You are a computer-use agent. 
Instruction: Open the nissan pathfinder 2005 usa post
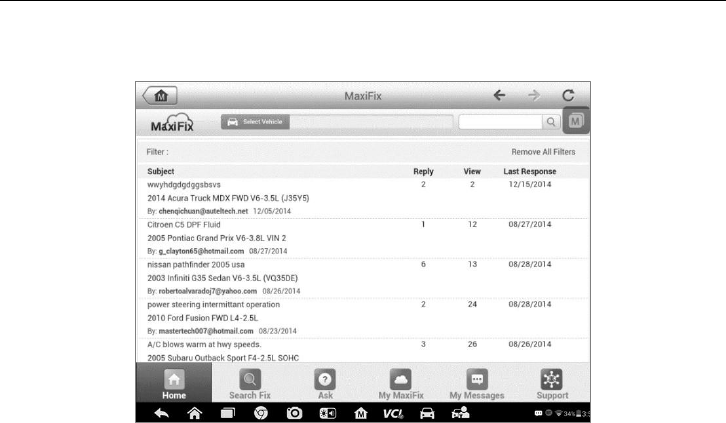(x=196, y=265)
